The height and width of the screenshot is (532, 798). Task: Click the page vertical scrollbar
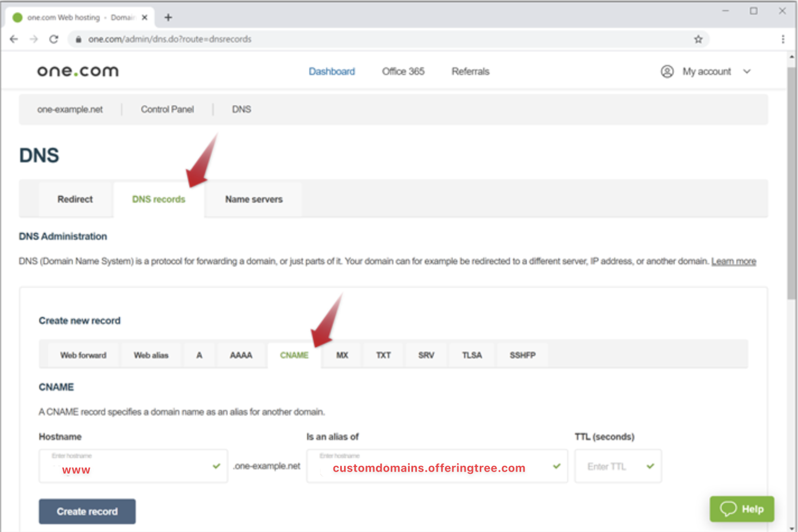(x=791, y=185)
